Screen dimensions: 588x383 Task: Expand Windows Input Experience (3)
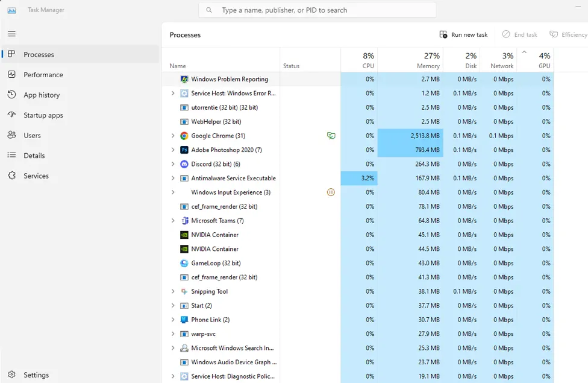(173, 192)
